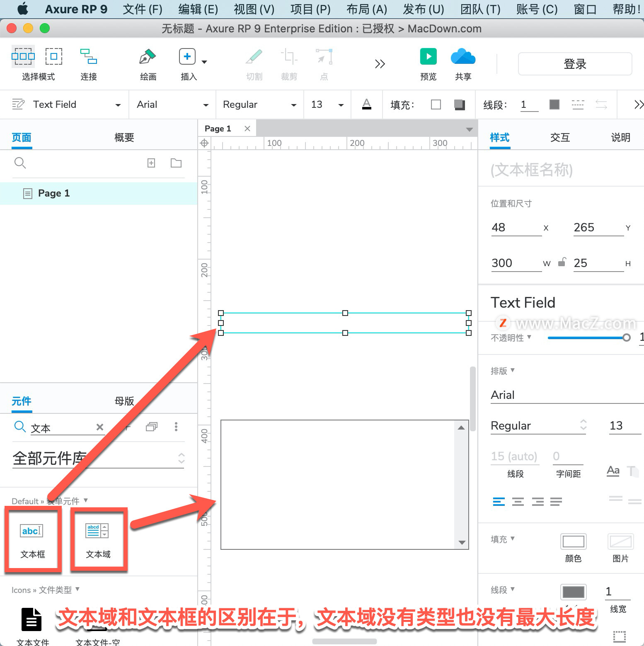The height and width of the screenshot is (646, 644).
Task: Open the All Libraries (全部元件库) dropdown
Action: point(99,458)
